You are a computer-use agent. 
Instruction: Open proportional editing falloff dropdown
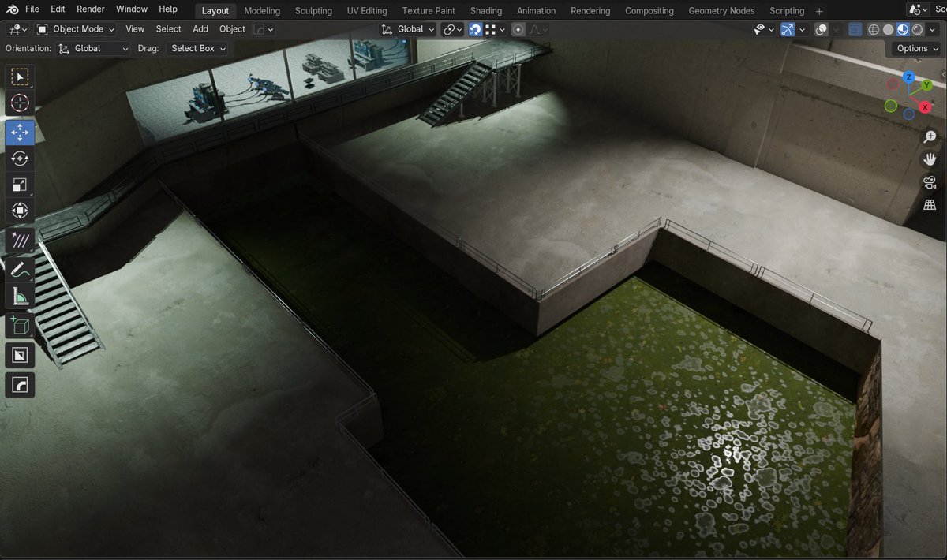pos(539,29)
